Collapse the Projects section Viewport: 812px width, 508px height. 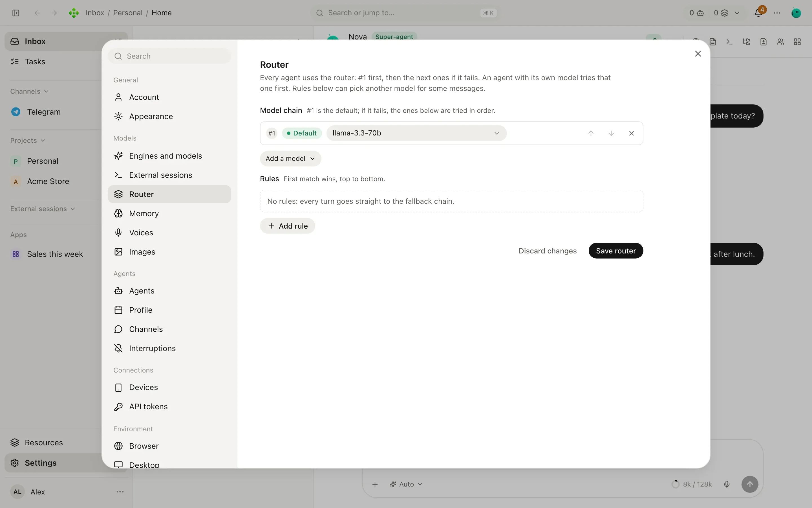coord(28,141)
